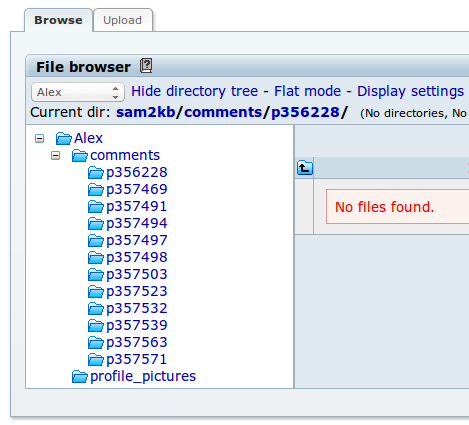Open the p357523 folder in tree
This screenshot has height=425, width=469.
[x=137, y=291]
